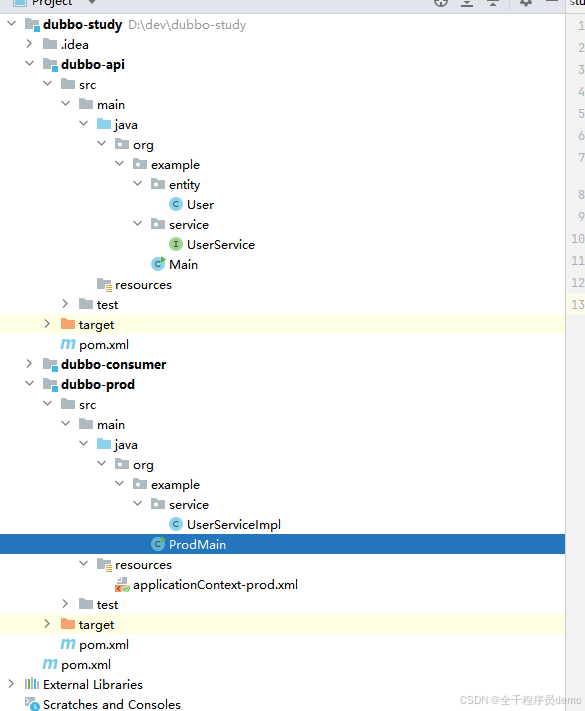Select the 'java' label under dubbo-api
The height and width of the screenshot is (711, 585).
[126, 125]
